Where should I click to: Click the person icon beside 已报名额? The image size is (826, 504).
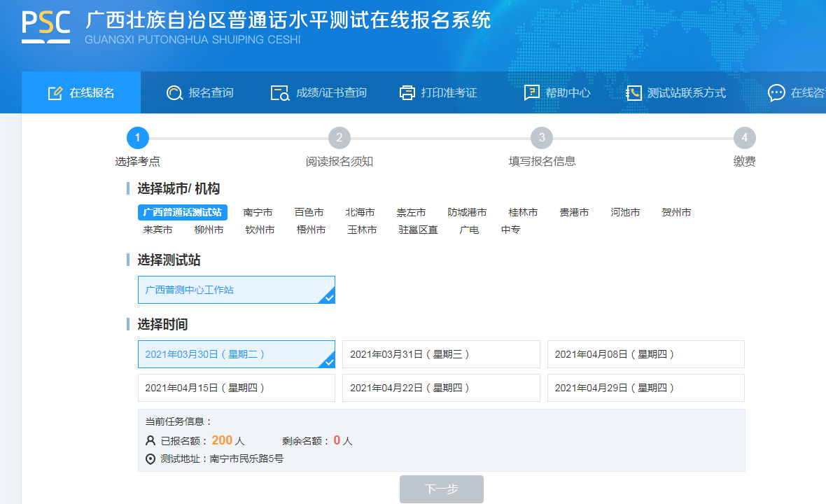pyautogui.click(x=150, y=441)
